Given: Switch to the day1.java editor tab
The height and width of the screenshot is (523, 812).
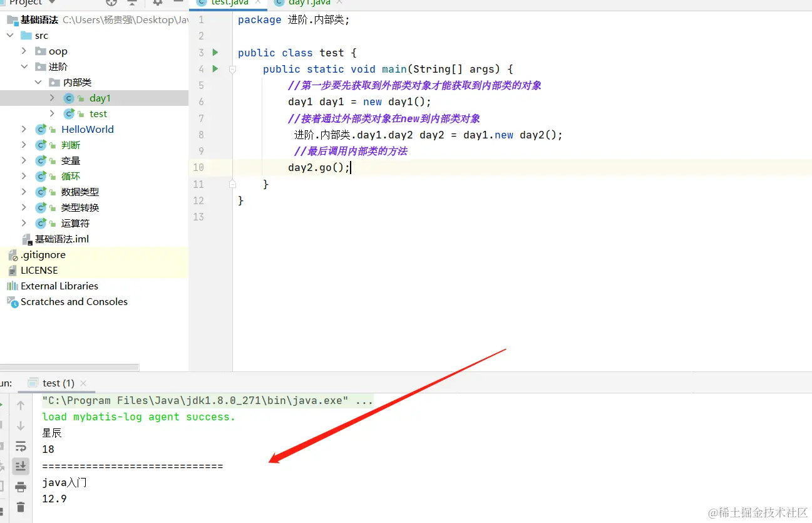Looking at the screenshot, I should tap(309, 3).
